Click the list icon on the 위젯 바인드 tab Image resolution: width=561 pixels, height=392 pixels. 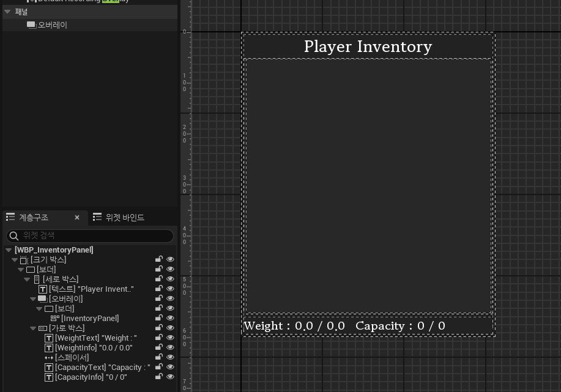coord(97,216)
